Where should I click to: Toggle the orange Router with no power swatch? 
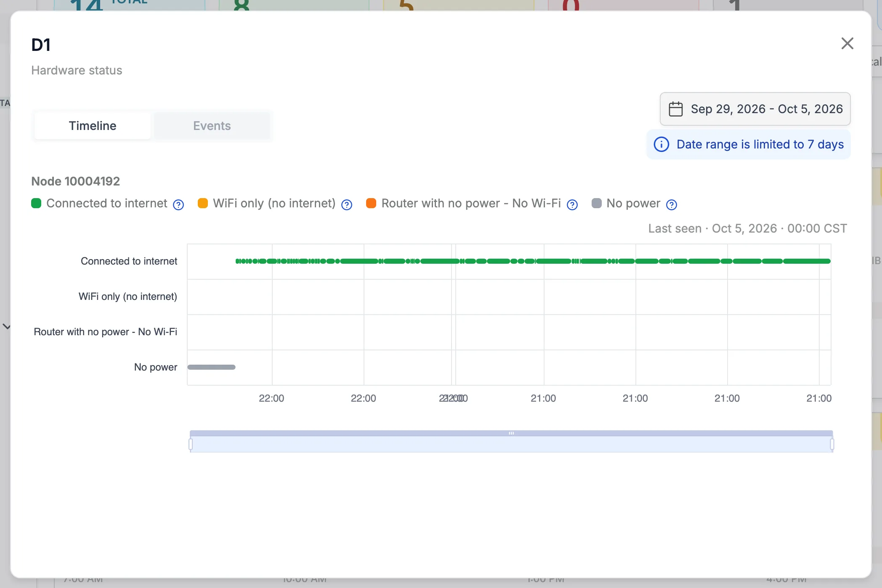pyautogui.click(x=371, y=203)
